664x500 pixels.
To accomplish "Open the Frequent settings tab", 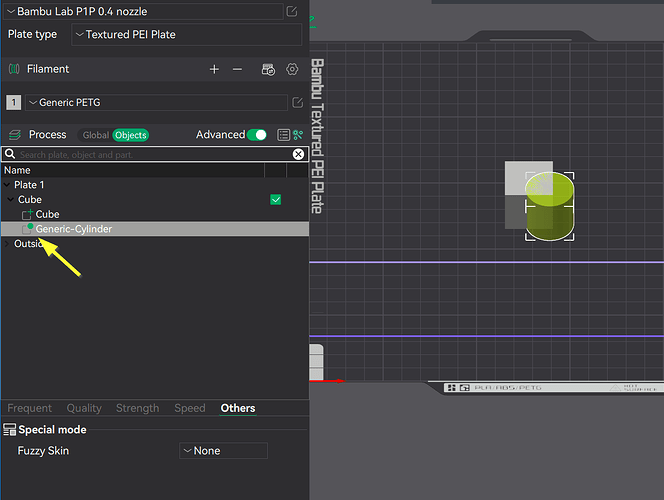I will click(30, 408).
